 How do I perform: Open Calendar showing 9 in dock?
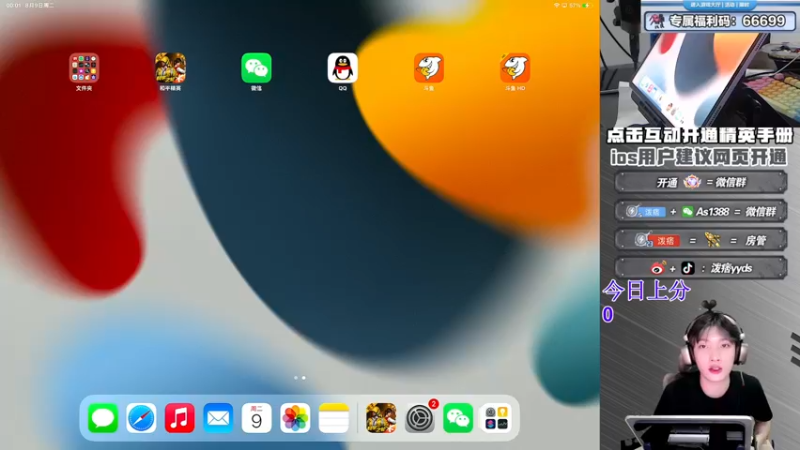pyautogui.click(x=257, y=418)
